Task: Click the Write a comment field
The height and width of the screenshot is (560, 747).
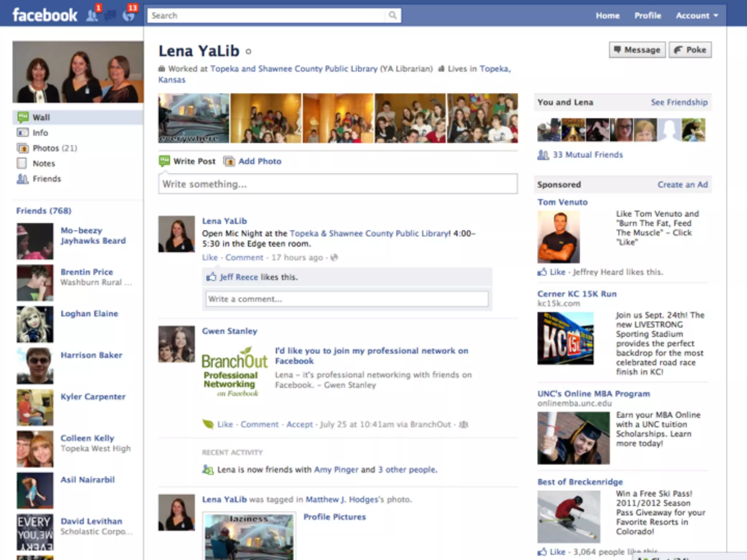Action: click(347, 299)
